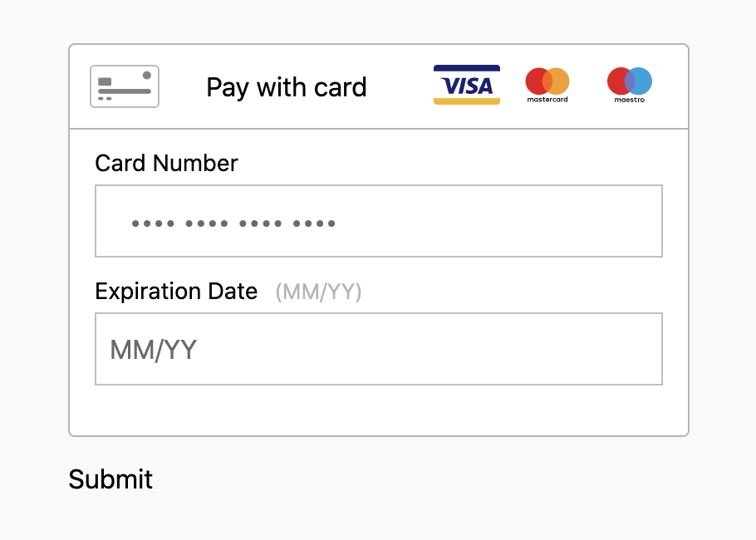Click the Submit button
Image resolution: width=756 pixels, height=540 pixels.
(110, 479)
